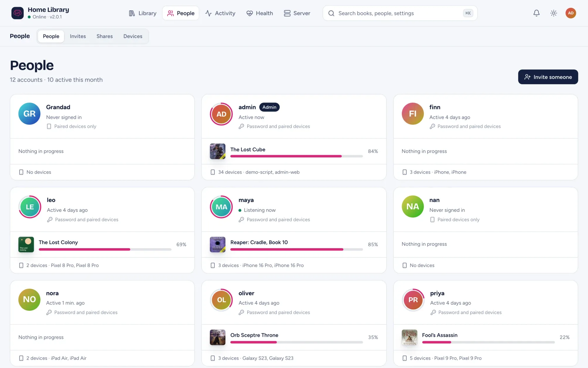Switch to the Shares tab
This screenshot has width=588, height=368.
pyautogui.click(x=104, y=36)
